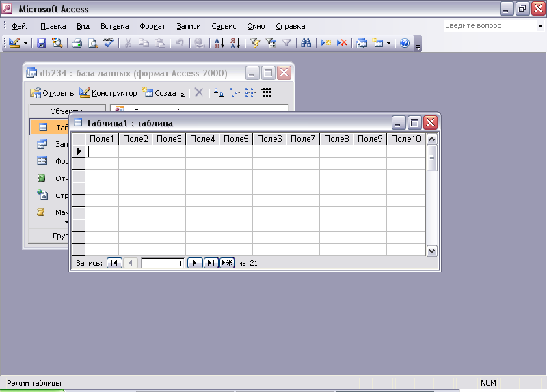Click the record number input field
The image size is (547, 392).
coord(163,263)
